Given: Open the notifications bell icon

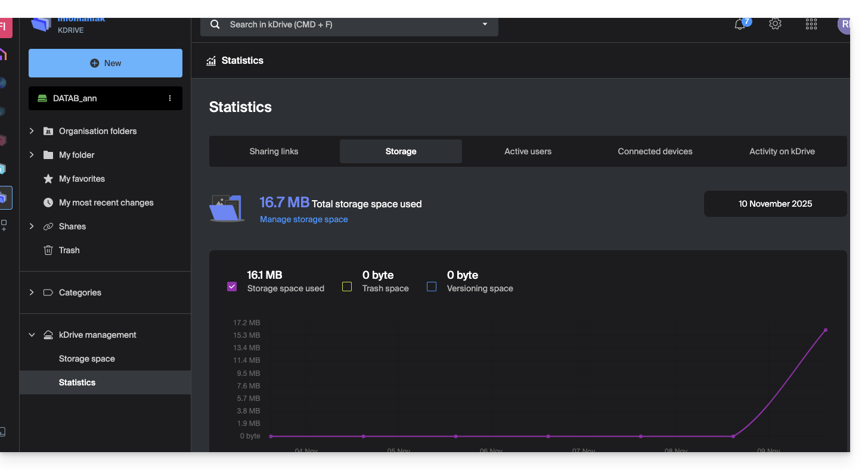Looking at the screenshot, I should [x=740, y=24].
